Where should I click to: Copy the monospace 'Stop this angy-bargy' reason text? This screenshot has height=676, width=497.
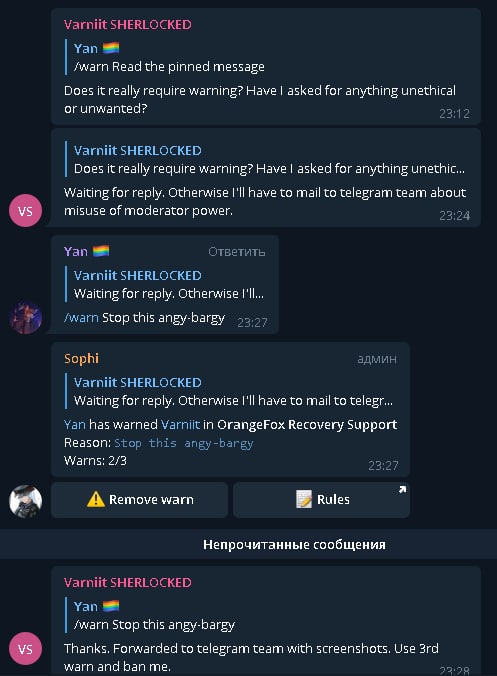[x=184, y=443]
